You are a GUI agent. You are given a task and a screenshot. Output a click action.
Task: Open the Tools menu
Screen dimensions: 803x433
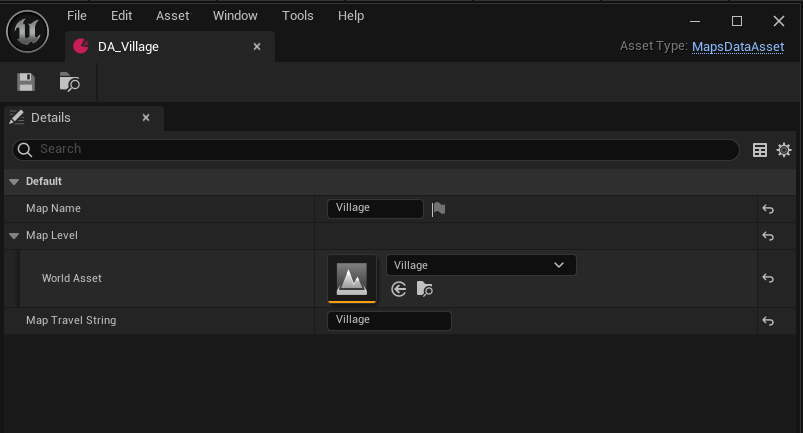point(297,16)
